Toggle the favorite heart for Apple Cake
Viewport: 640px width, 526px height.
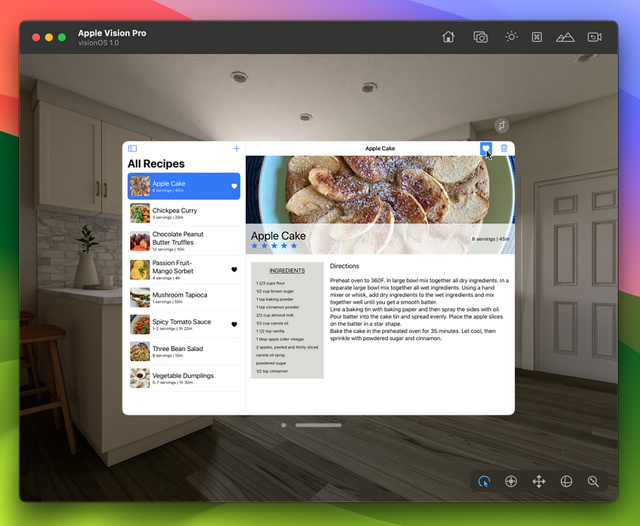485,148
